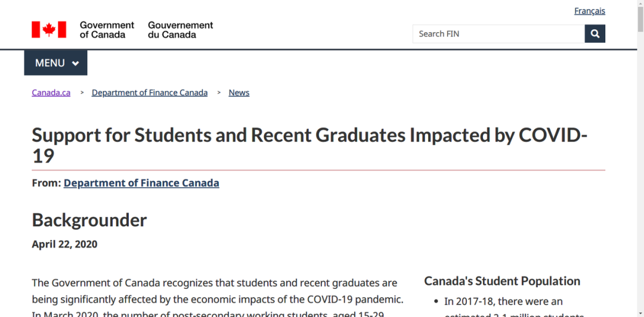644x317 pixels.
Task: Click the Canadian flag logo
Action: pyautogui.click(x=49, y=30)
